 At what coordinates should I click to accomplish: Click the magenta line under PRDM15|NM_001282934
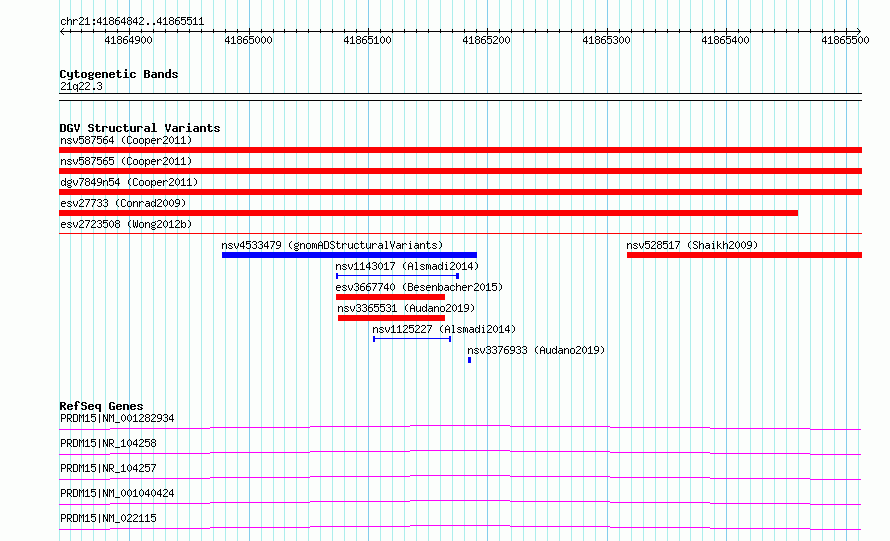pos(460,427)
